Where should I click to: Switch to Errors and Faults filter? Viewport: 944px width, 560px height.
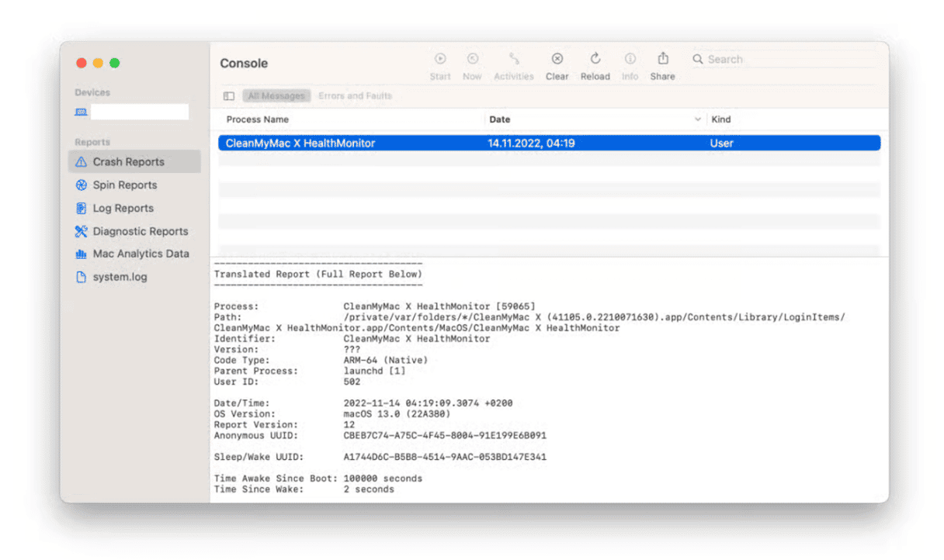tap(355, 96)
